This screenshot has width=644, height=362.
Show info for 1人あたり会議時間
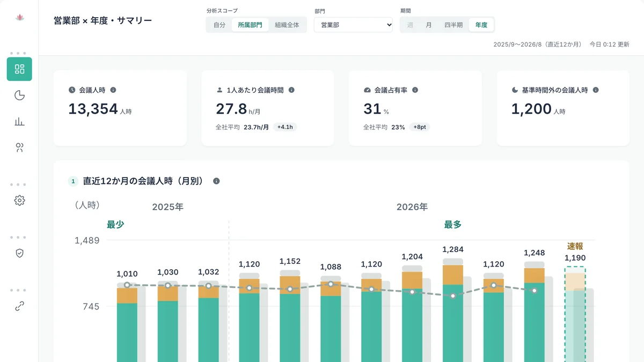(x=291, y=90)
